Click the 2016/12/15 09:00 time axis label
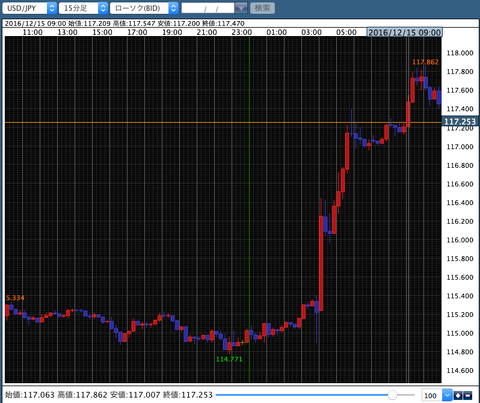This screenshot has width=480, height=403. pyautogui.click(x=405, y=32)
